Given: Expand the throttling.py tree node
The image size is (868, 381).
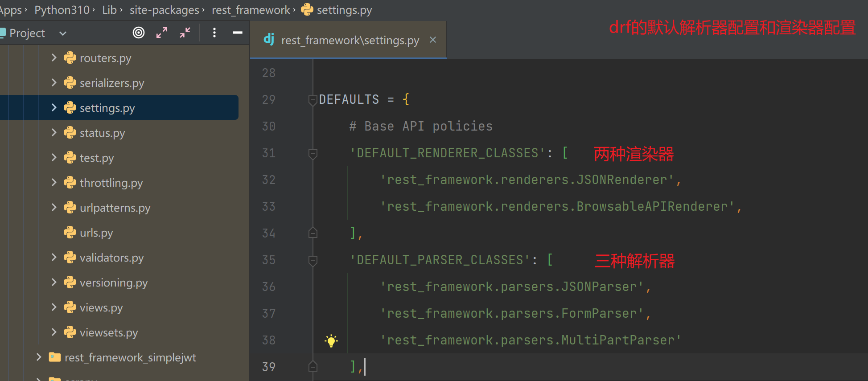Looking at the screenshot, I should pyautogui.click(x=54, y=182).
